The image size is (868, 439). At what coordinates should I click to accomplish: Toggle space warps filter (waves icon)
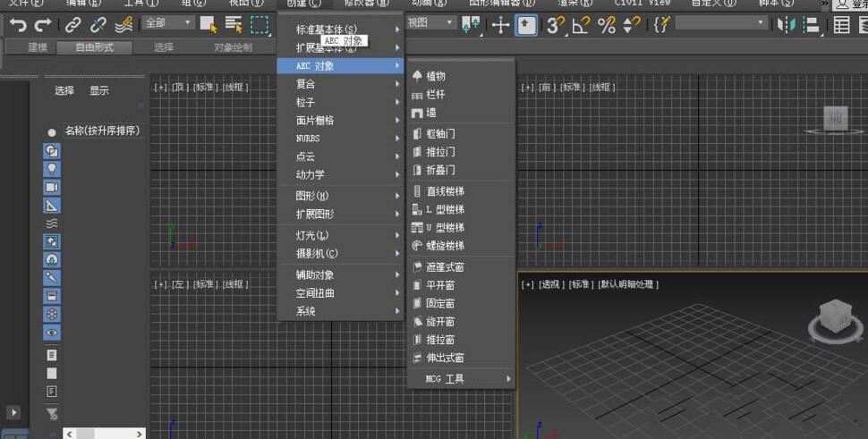[x=52, y=224]
